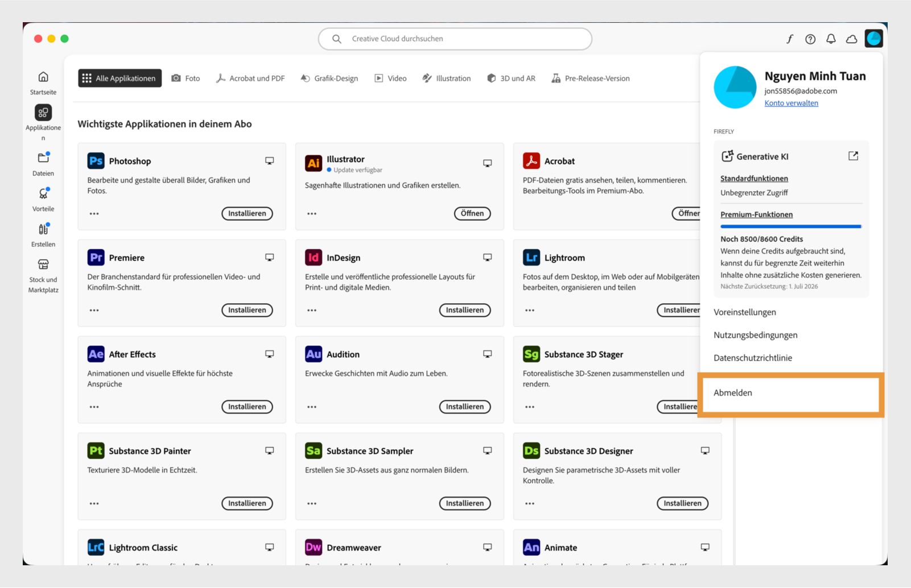The width and height of the screenshot is (911, 588).
Task: Click the fonts f icon in header
Action: pos(790,39)
